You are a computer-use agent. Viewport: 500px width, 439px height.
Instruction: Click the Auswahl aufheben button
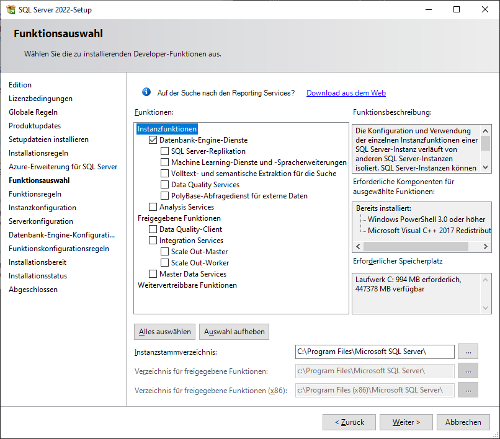[234, 332]
